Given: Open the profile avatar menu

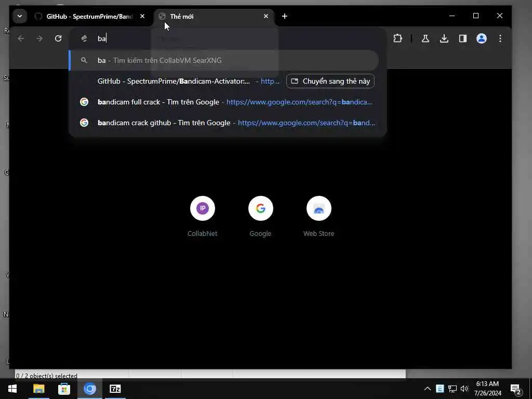Looking at the screenshot, I should click(x=482, y=38).
